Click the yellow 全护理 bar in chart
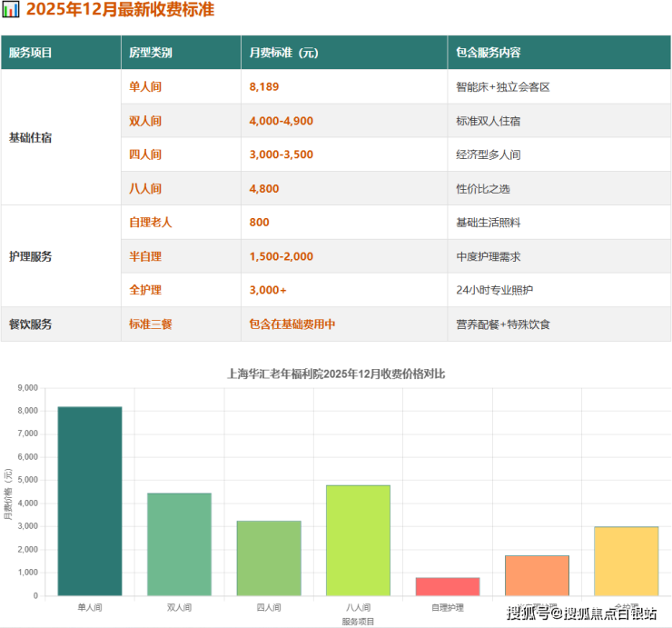The height and width of the screenshot is (628, 672). point(627,561)
